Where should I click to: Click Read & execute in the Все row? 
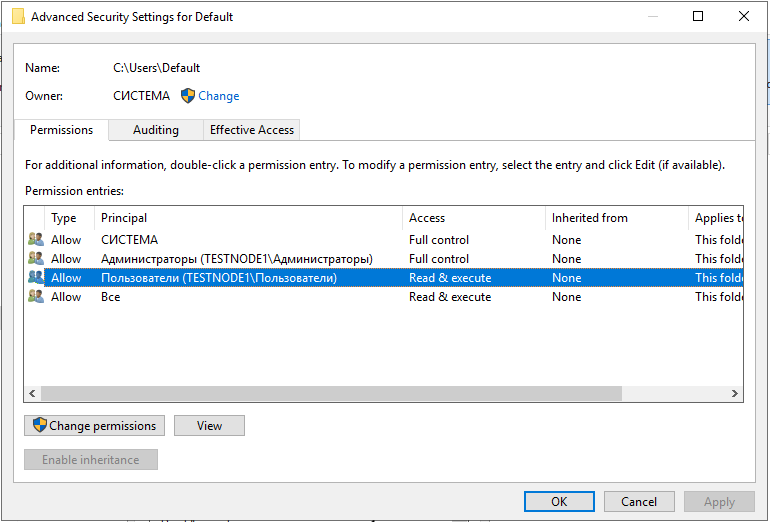coord(450,297)
